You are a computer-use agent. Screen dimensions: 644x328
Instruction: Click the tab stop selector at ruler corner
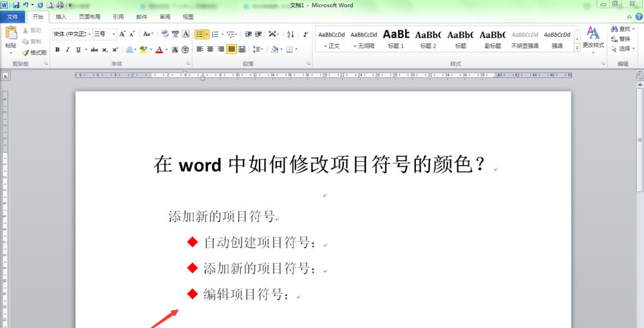(x=5, y=75)
